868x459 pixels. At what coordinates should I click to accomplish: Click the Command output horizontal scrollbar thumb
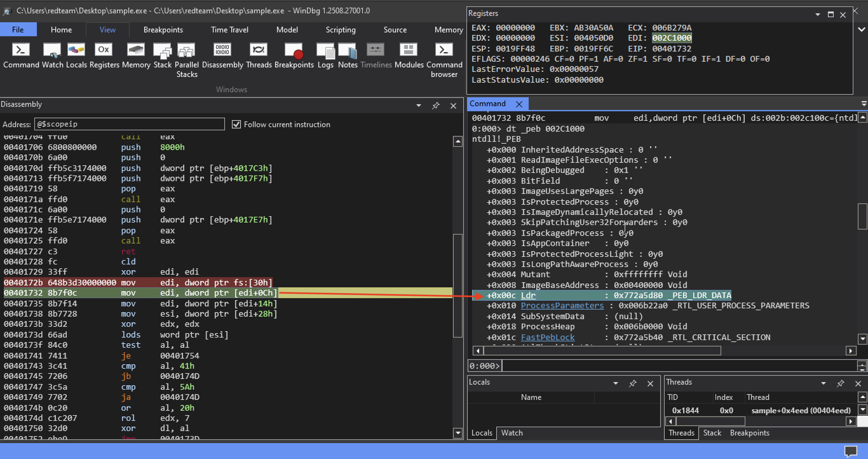click(602, 351)
